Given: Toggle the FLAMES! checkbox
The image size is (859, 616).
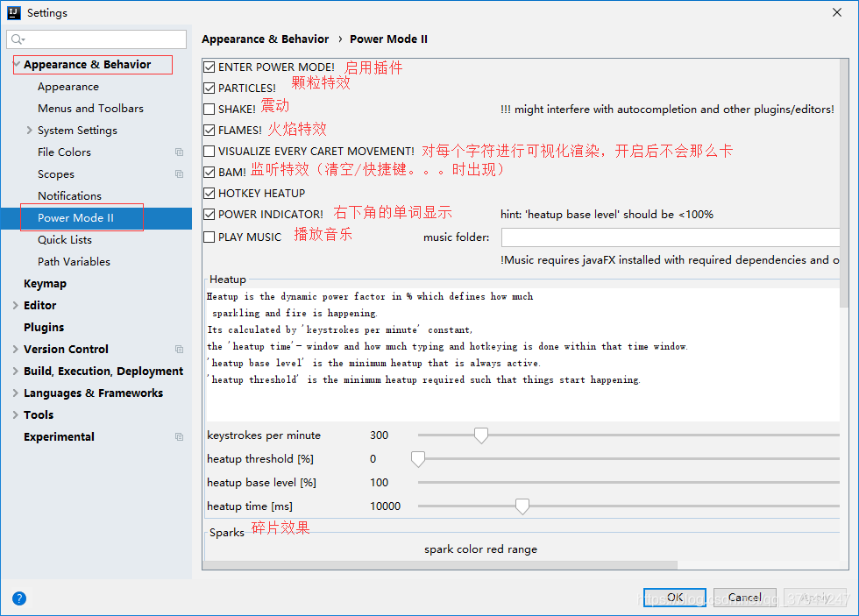Looking at the screenshot, I should pyautogui.click(x=209, y=131).
